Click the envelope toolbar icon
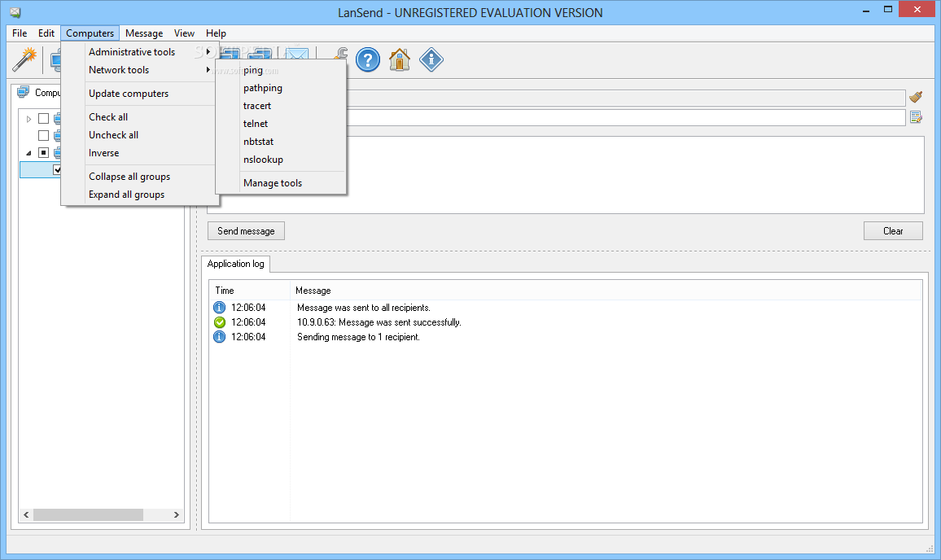The width and height of the screenshot is (941, 560). pyautogui.click(x=297, y=54)
